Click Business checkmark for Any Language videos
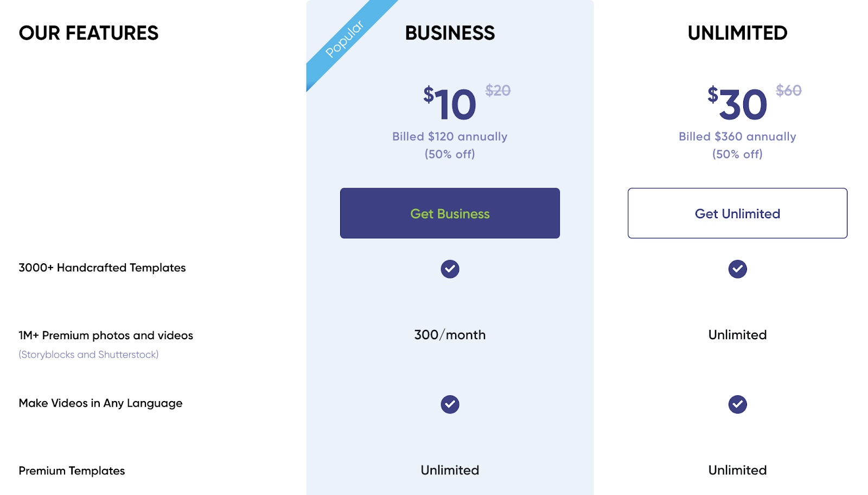This screenshot has height=495, width=868. pyautogui.click(x=450, y=404)
